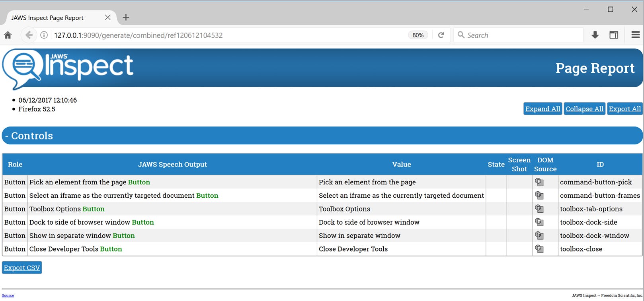Click the Collapse All button
The image size is (644, 301).
584,109
